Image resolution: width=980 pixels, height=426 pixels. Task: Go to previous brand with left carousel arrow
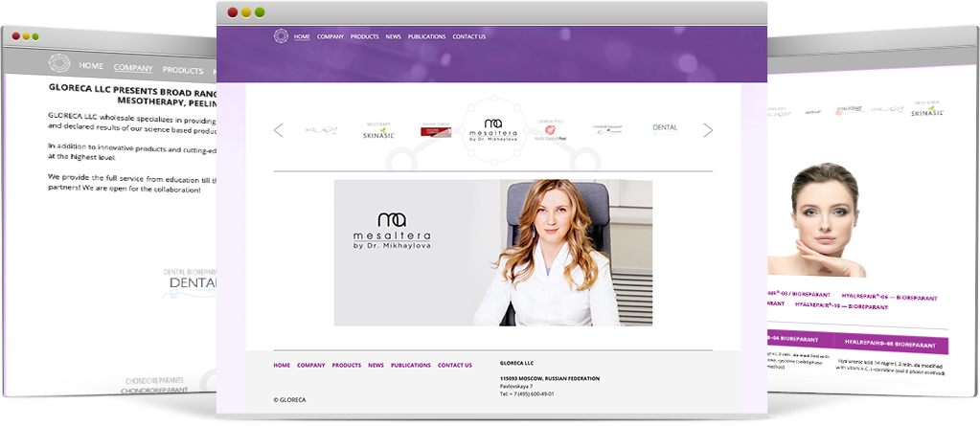(279, 130)
